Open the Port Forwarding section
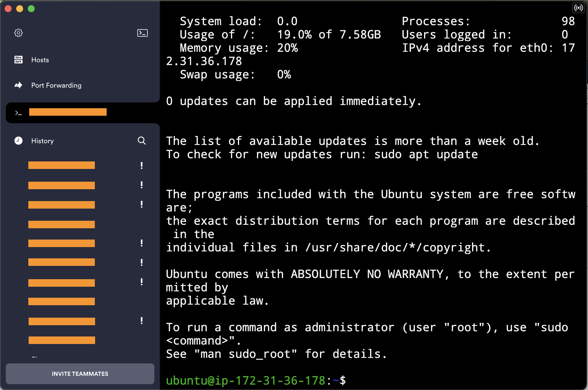 (x=56, y=85)
